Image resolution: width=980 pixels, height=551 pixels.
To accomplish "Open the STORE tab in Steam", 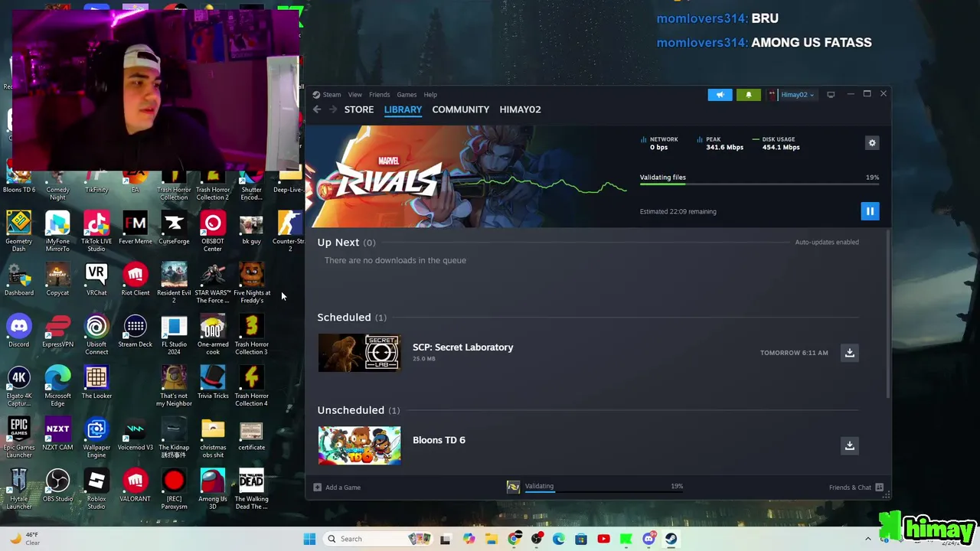I will [x=359, y=109].
